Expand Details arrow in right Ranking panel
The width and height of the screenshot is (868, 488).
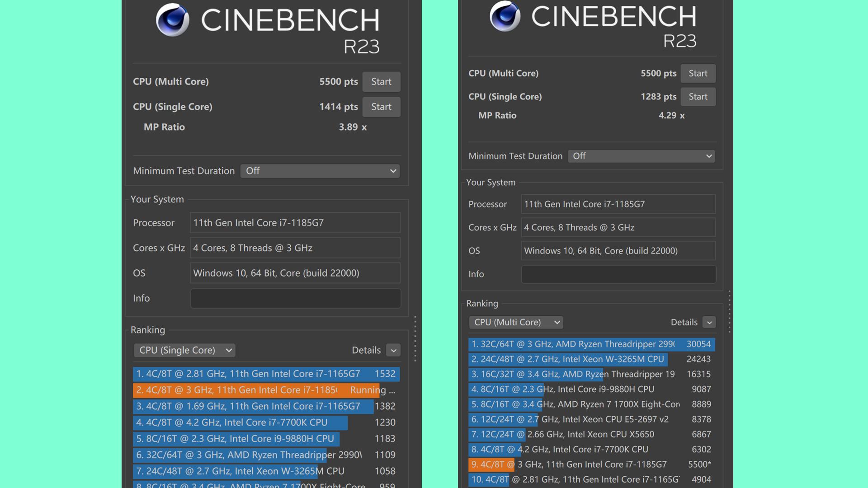point(709,322)
